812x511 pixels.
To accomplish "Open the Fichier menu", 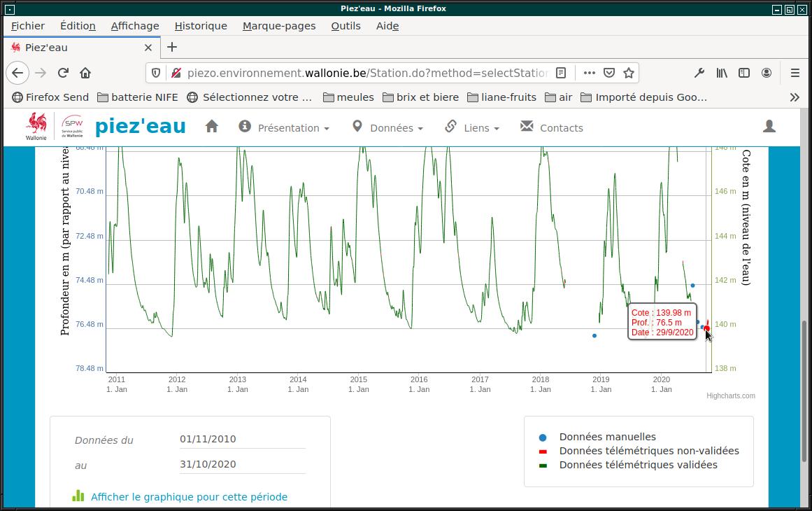I will coord(28,26).
